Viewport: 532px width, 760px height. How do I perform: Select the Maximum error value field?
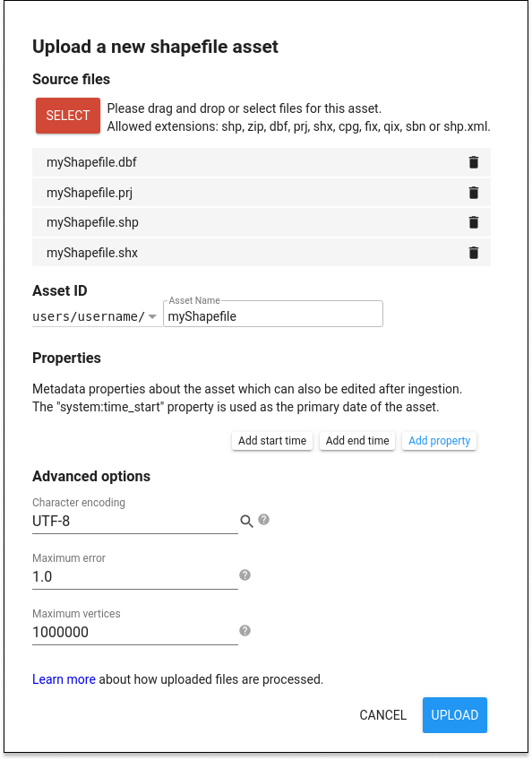135,577
